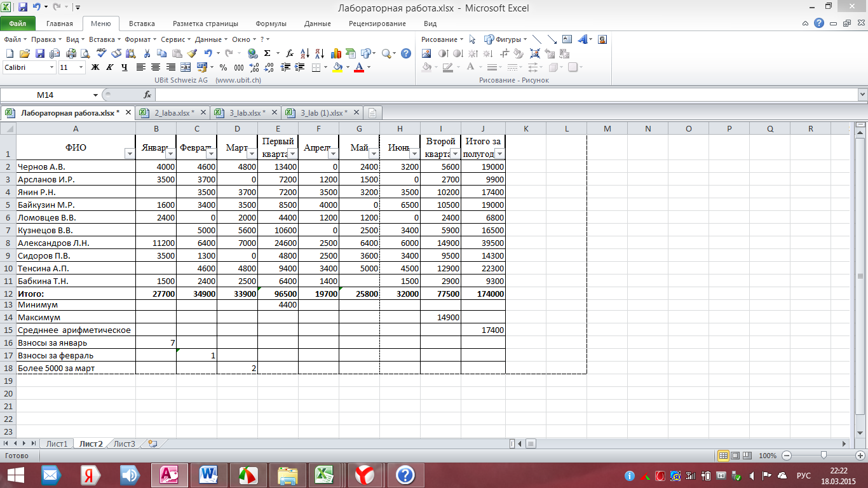
Task: Apply the yellow fill color bucket
Action: pyautogui.click(x=337, y=67)
